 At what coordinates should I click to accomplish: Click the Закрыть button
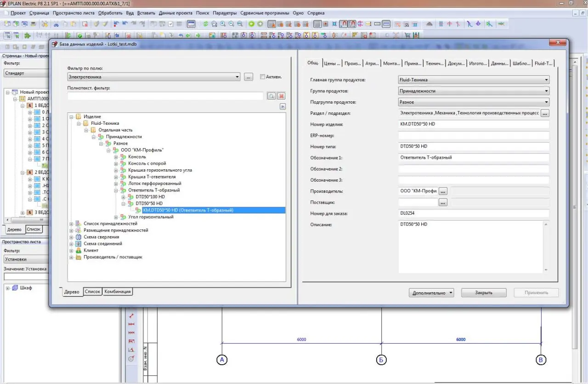click(484, 293)
